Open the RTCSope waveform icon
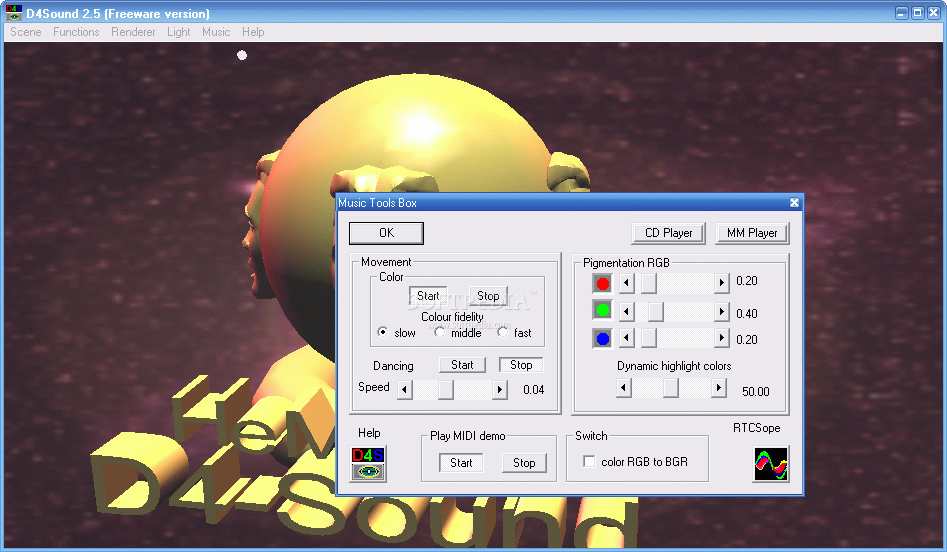This screenshot has height=552, width=947. (x=771, y=464)
